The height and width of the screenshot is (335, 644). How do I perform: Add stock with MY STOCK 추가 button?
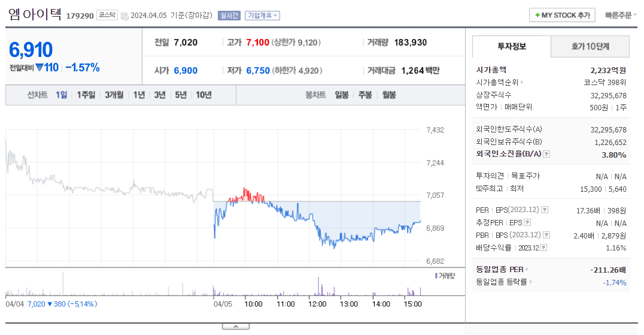pos(562,15)
